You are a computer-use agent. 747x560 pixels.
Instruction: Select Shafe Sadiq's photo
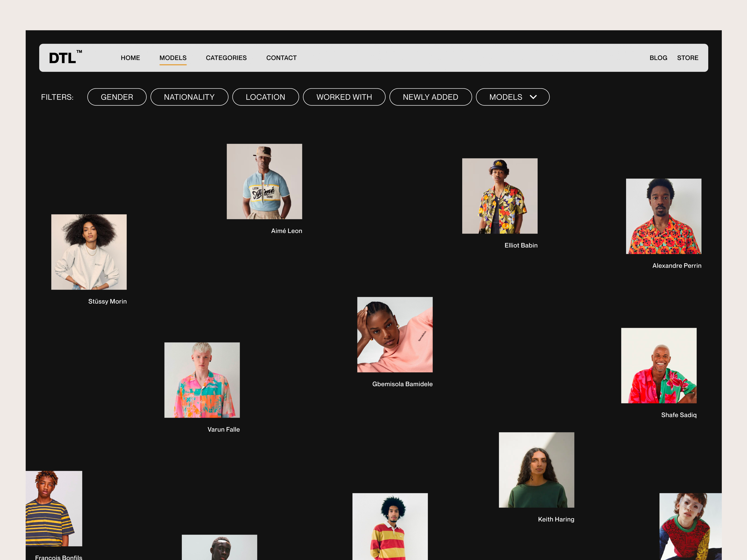click(658, 366)
